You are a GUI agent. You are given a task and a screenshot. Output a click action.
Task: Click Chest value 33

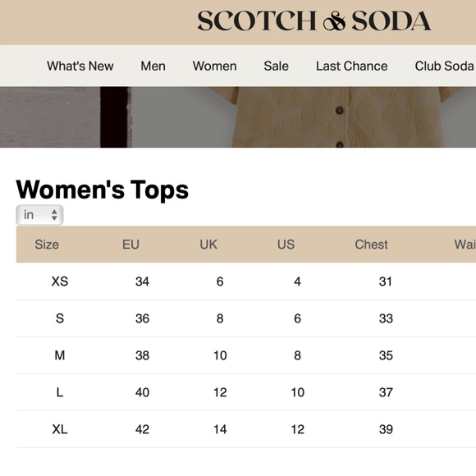pyautogui.click(x=386, y=318)
